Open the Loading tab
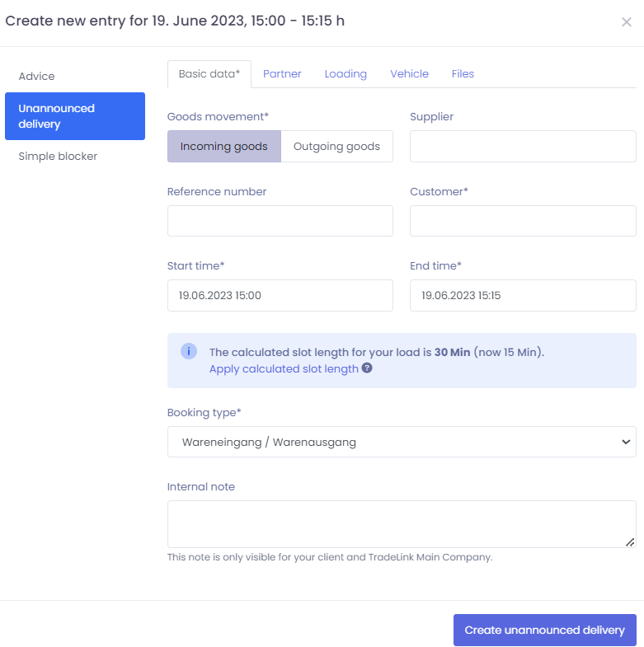This screenshot has height=647, width=644. point(346,74)
